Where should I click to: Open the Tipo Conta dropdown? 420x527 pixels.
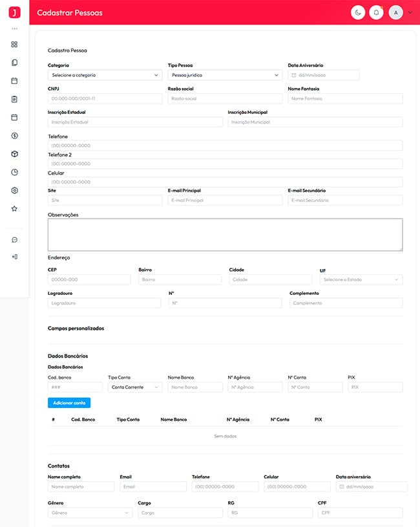(x=135, y=387)
